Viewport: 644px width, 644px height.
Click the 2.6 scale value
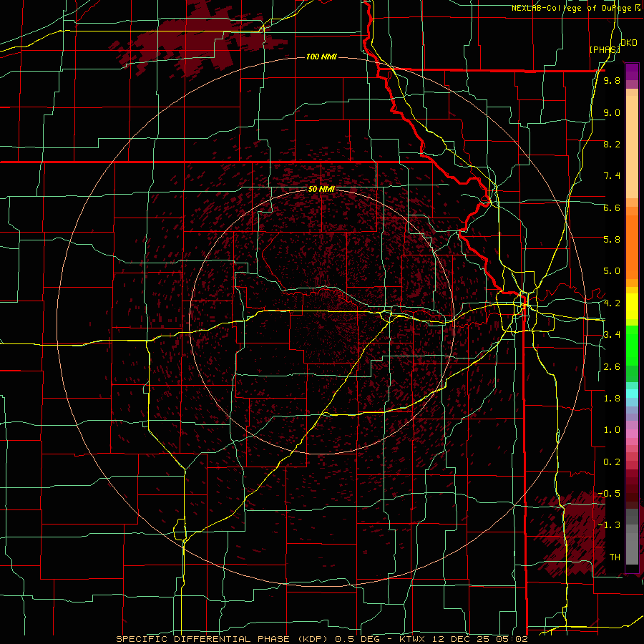click(612, 367)
